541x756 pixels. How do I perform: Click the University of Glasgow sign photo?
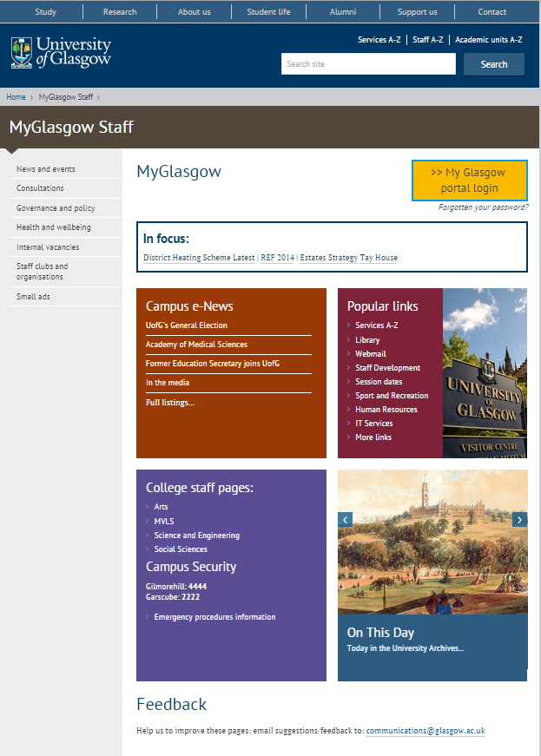coord(485,373)
